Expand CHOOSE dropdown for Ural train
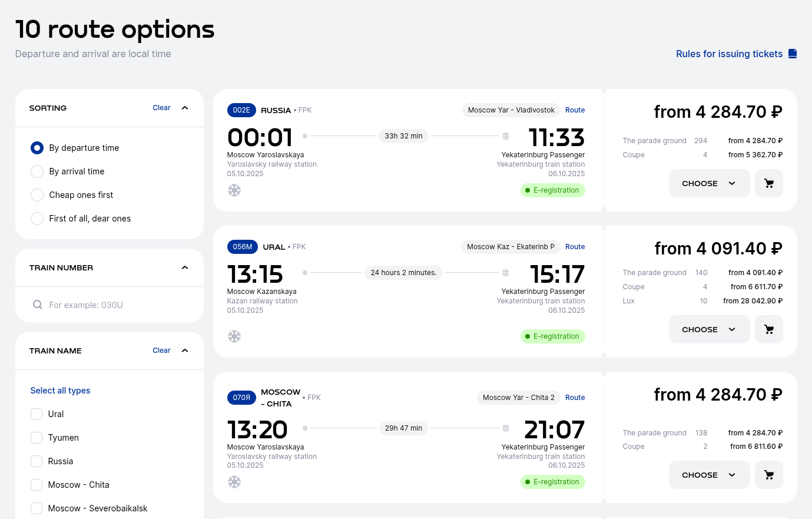 [x=709, y=330]
